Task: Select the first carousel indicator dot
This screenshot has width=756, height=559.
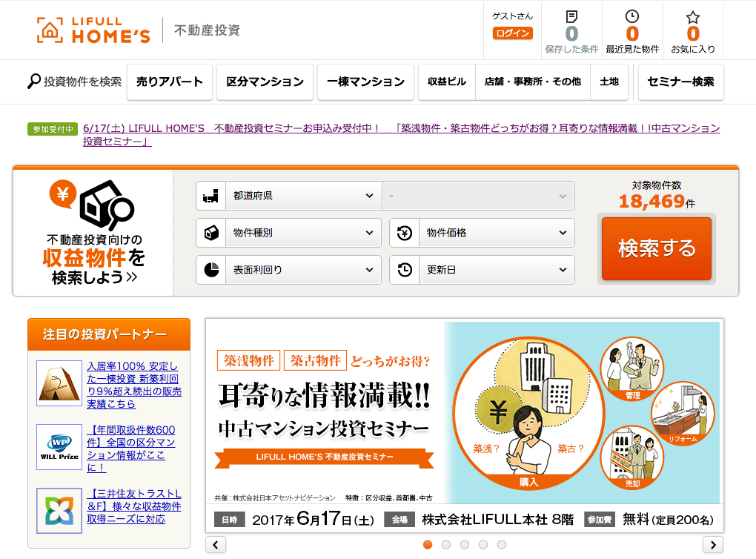Action: tap(428, 545)
